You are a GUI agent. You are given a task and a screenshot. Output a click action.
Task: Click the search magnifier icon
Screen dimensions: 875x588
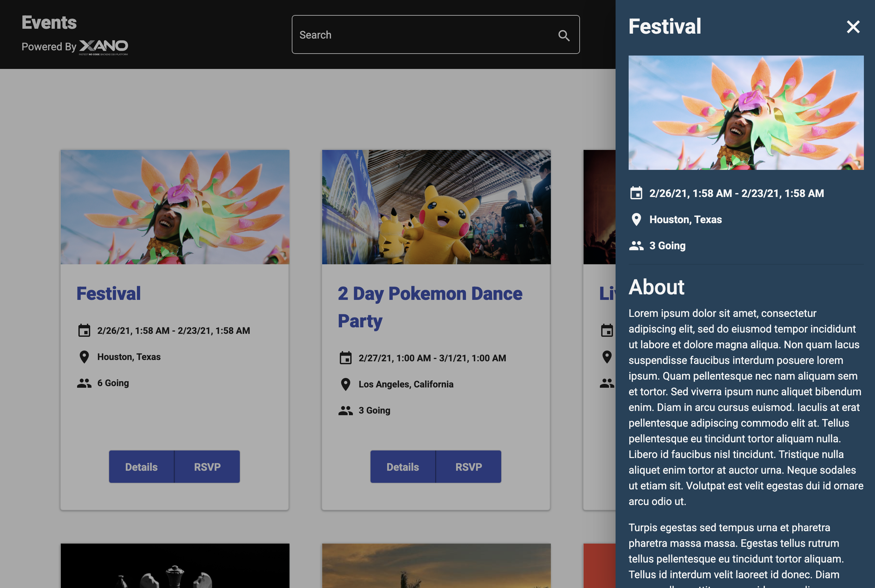pos(564,36)
